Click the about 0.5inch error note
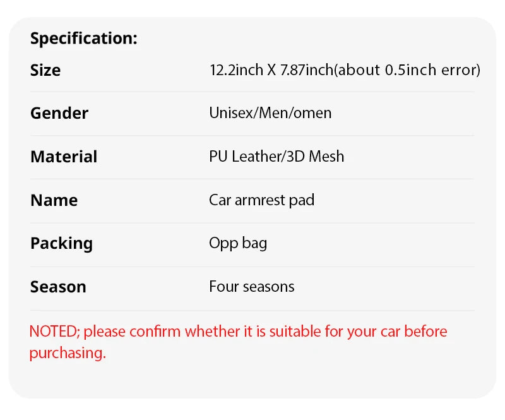Screen dimensions: 505x420 [409, 70]
